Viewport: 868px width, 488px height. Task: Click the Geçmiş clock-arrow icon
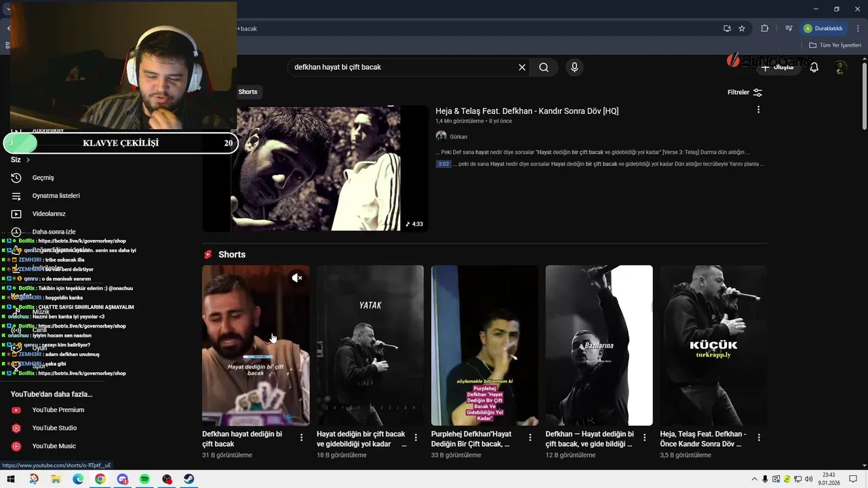click(16, 178)
